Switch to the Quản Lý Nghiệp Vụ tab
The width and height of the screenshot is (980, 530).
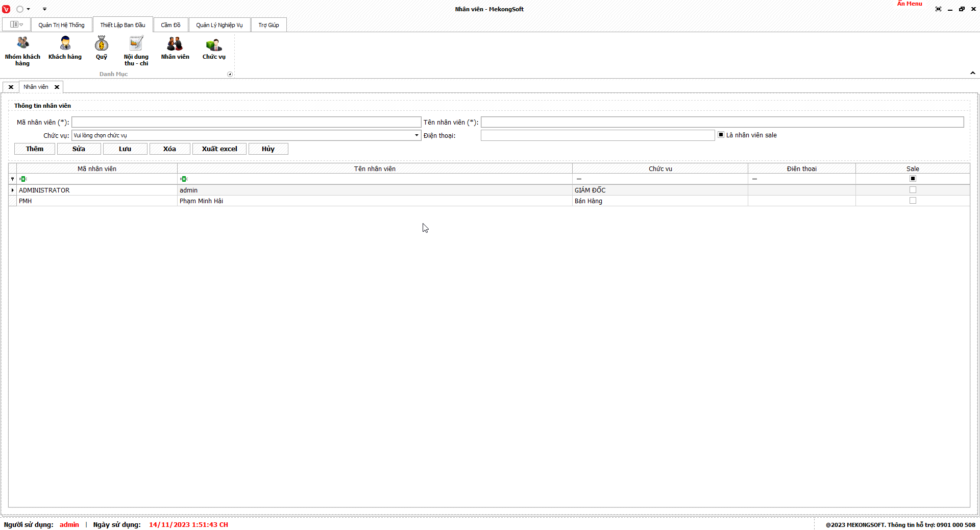(219, 25)
